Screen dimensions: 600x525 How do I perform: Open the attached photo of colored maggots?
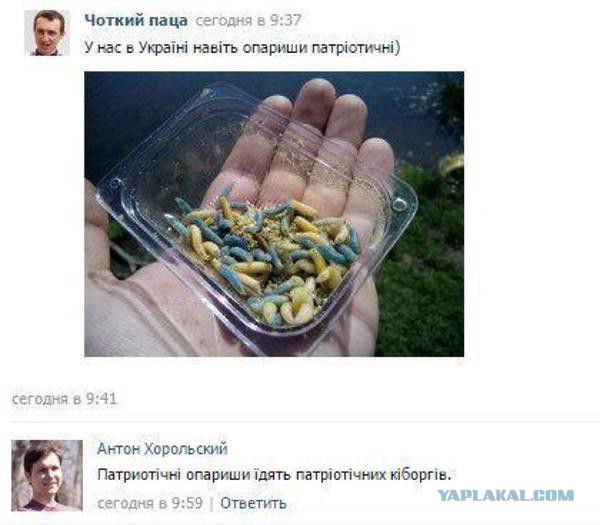coord(274,214)
